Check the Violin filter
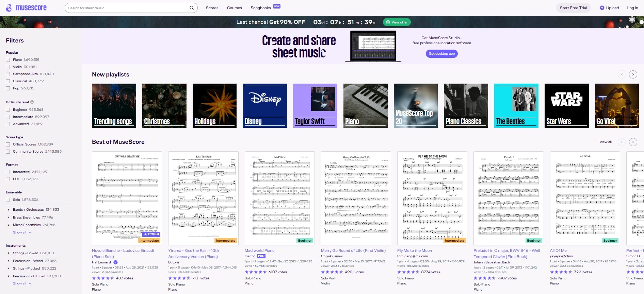644x294 pixels. [x=8, y=67]
